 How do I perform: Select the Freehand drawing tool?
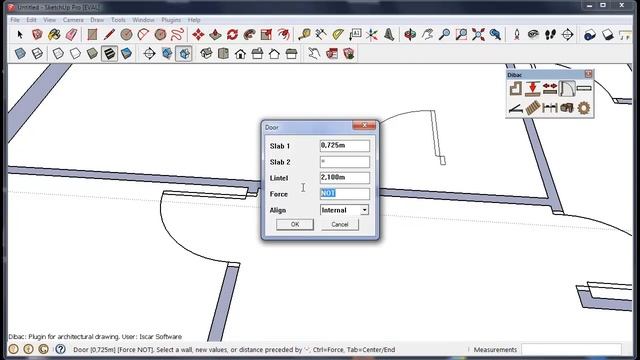pyautogui.click(x=177, y=35)
